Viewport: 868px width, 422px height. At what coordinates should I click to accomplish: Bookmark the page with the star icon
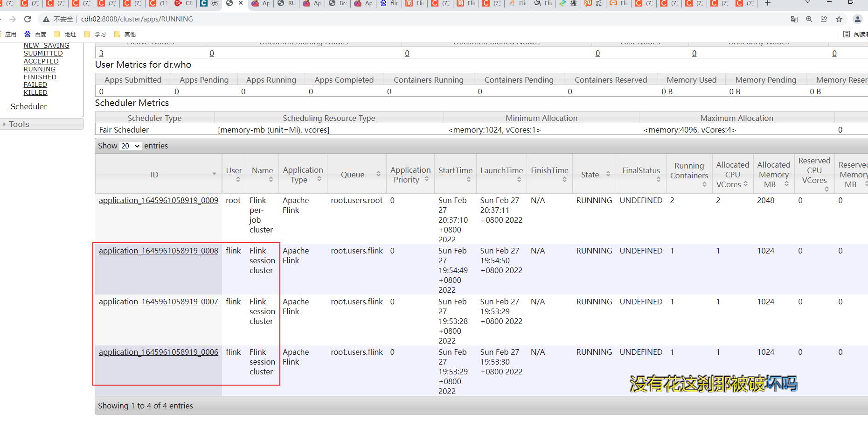(x=839, y=19)
